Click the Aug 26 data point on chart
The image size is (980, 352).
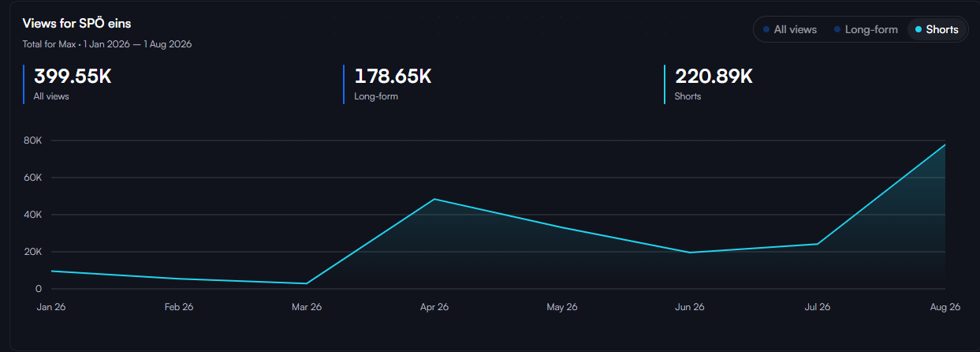[x=945, y=144]
